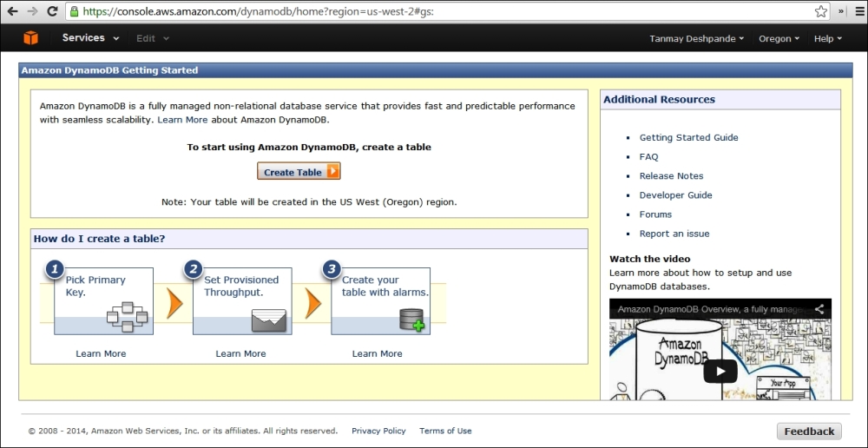Open the Developer Guide link
Image resolution: width=868 pixels, height=448 pixels.
click(x=676, y=195)
